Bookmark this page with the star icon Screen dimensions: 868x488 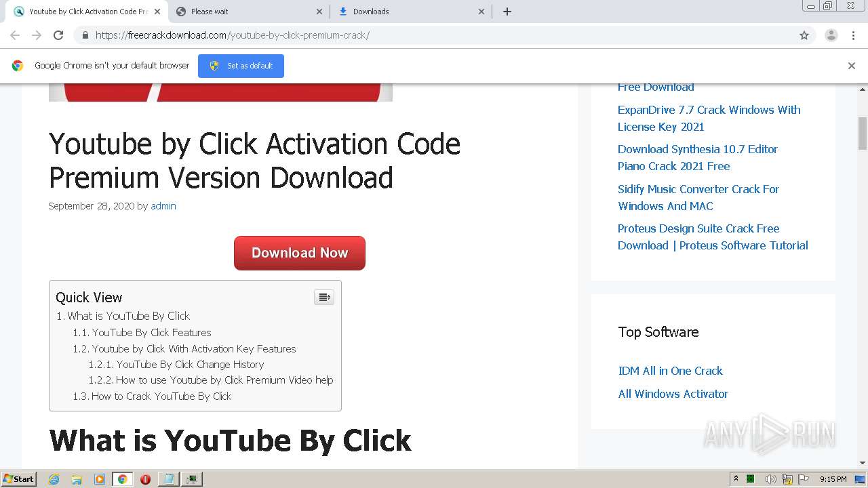click(804, 35)
